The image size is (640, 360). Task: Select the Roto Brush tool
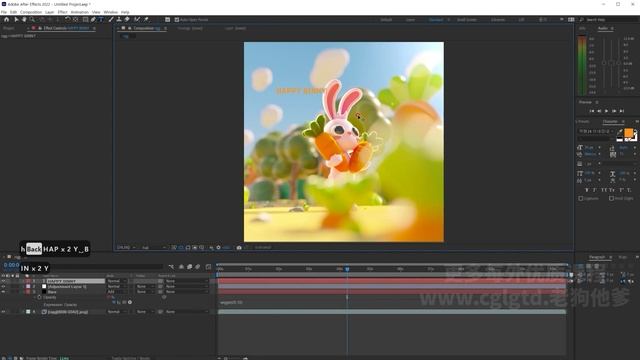click(137, 19)
